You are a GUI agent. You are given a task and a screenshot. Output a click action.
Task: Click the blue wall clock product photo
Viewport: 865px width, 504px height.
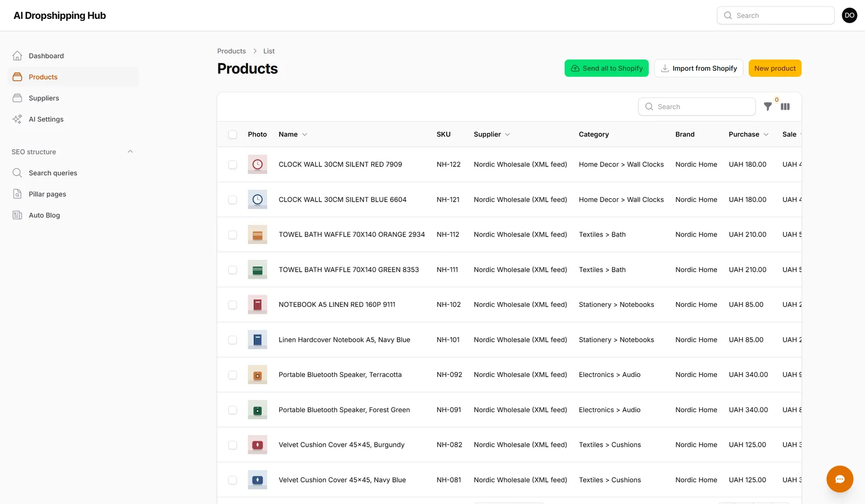pos(257,199)
